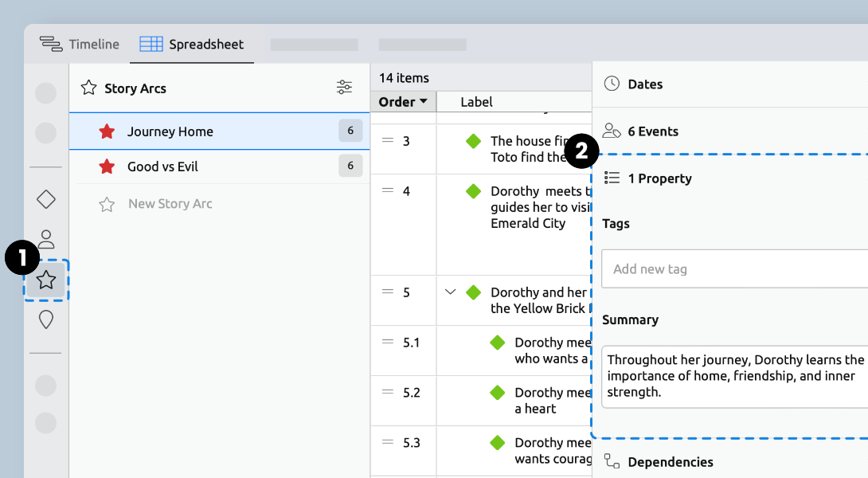Click the Story Arcs header star icon

(88, 88)
